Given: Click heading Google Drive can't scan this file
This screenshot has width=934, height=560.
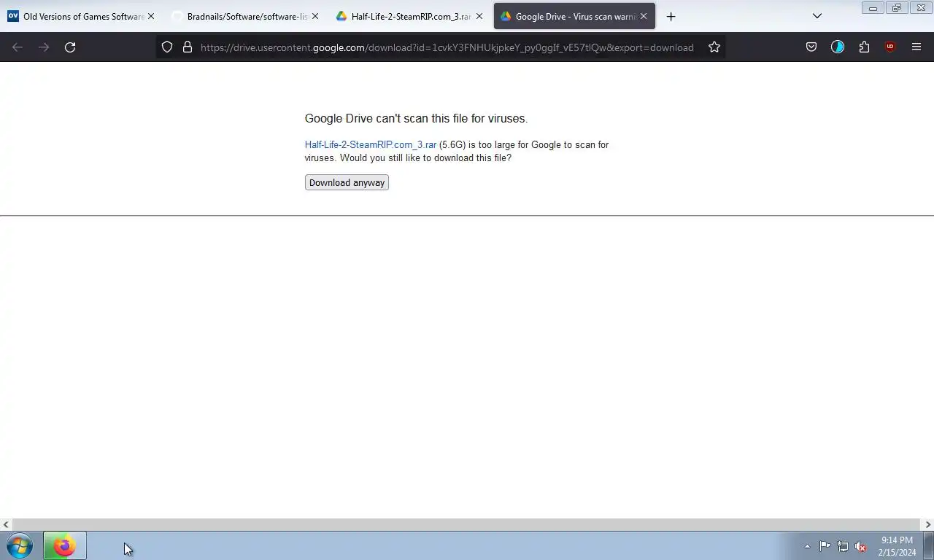Looking at the screenshot, I should [x=416, y=118].
